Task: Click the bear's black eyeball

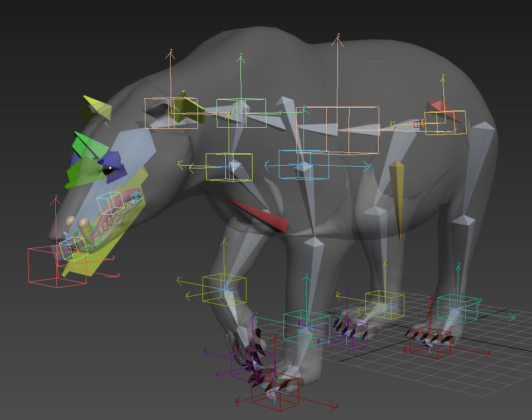Action: coord(108,170)
